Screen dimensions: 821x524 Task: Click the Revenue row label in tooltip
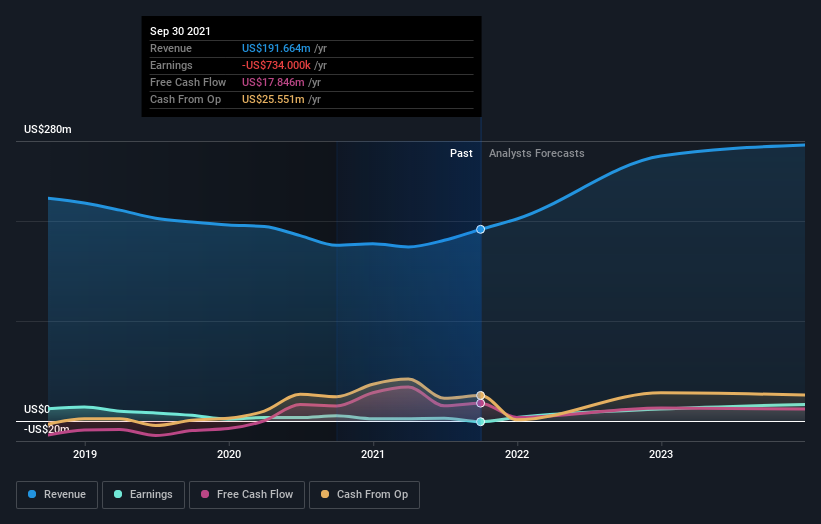coord(171,48)
